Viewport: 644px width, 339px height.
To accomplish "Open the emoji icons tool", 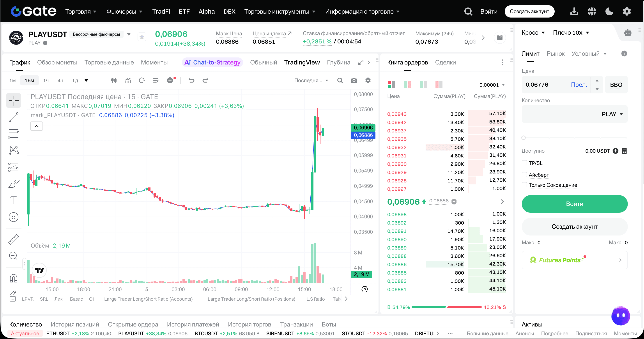I will click(x=14, y=217).
